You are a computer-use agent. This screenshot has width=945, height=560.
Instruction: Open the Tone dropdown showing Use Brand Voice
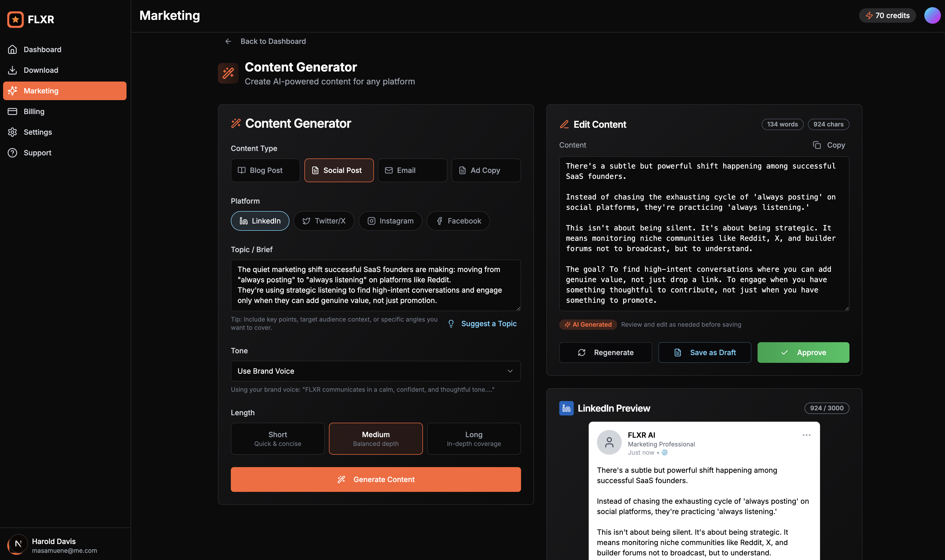375,371
